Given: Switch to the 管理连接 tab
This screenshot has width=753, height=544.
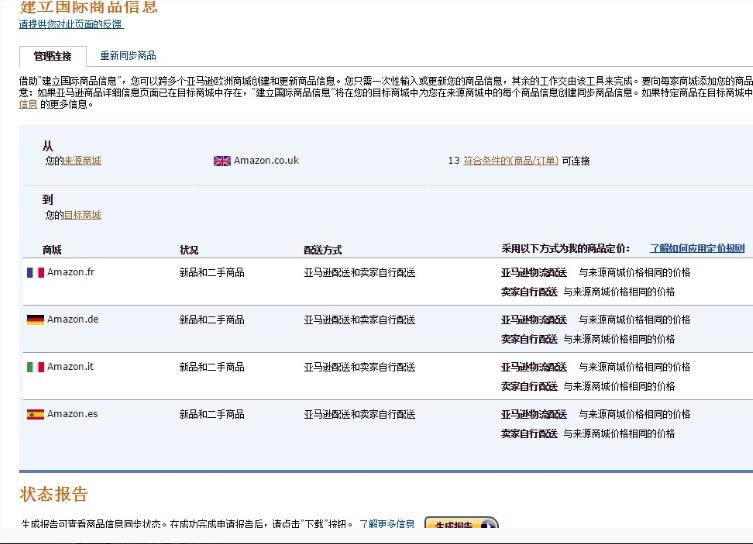Looking at the screenshot, I should point(53,56).
